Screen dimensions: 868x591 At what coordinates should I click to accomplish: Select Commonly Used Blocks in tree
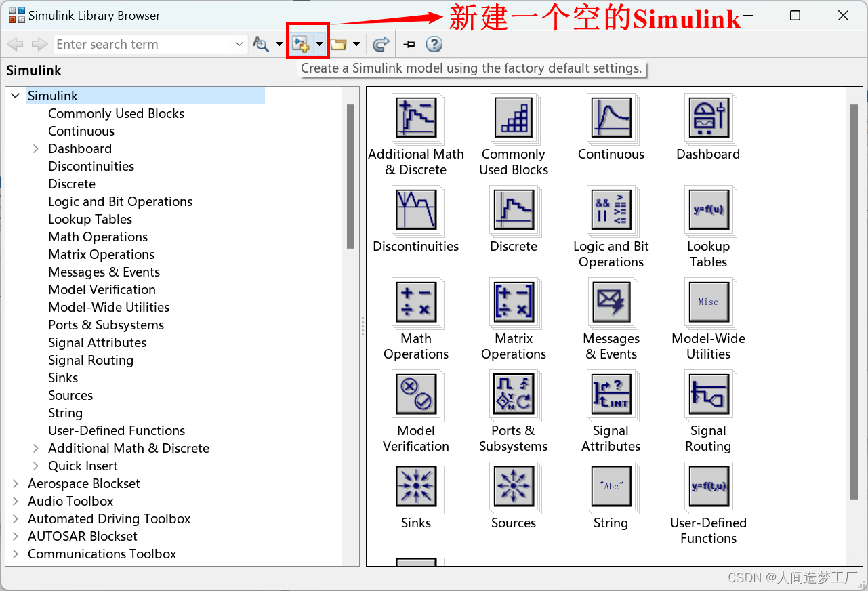pyautogui.click(x=117, y=114)
